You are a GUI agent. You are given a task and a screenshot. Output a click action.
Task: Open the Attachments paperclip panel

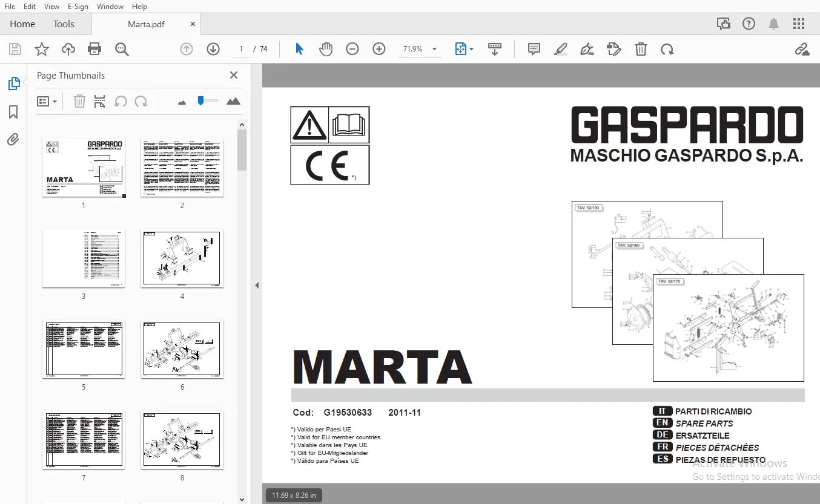tap(13, 140)
